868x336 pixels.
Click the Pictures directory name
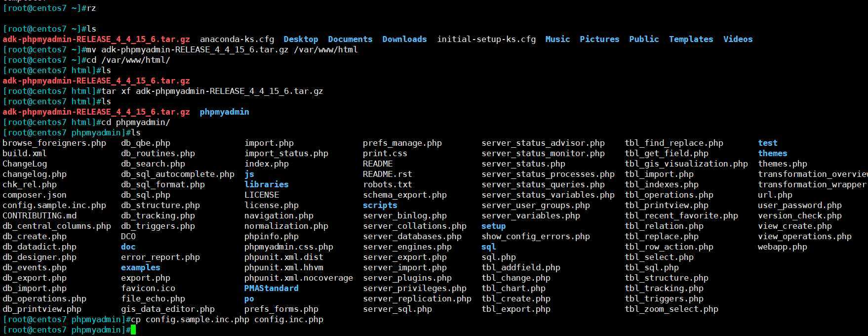coord(599,39)
